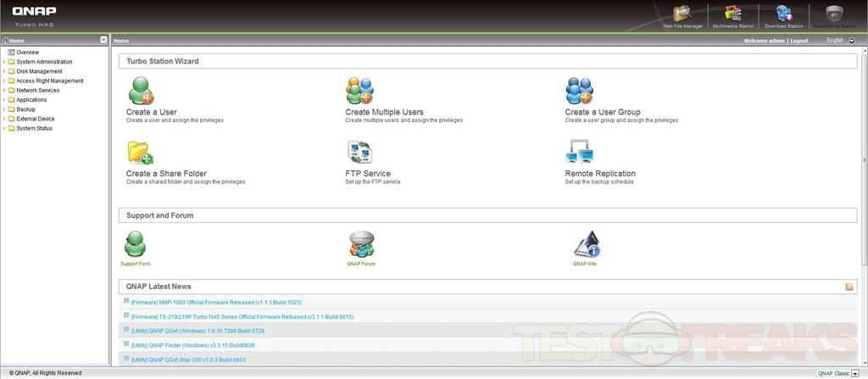Screen dimensions: 868x379
Task: Open Web File Manager icon
Action: (682, 14)
